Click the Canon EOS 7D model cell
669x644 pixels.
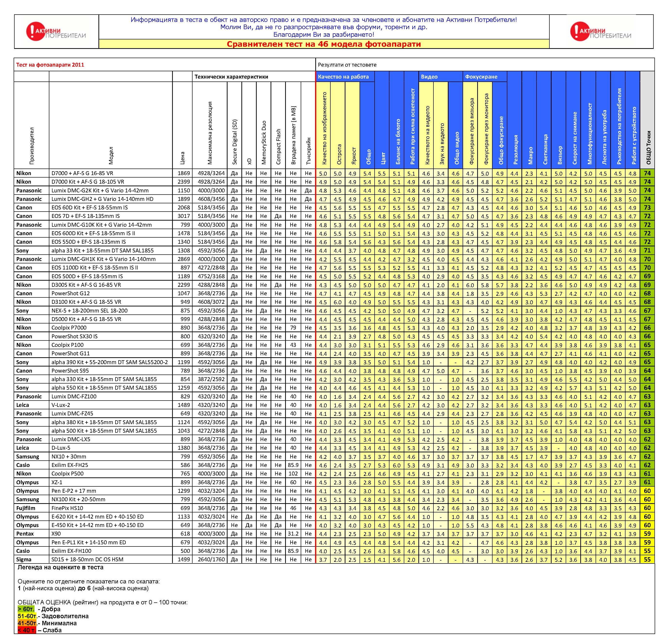point(85,216)
